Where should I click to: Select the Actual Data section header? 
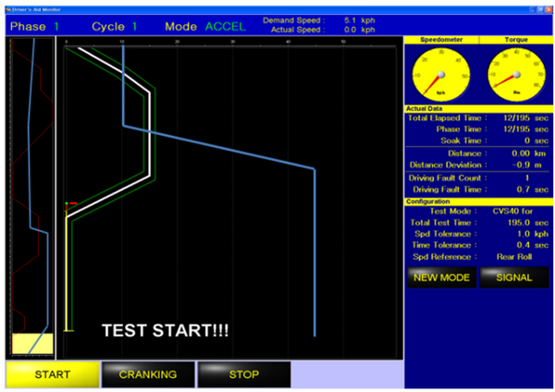point(425,109)
